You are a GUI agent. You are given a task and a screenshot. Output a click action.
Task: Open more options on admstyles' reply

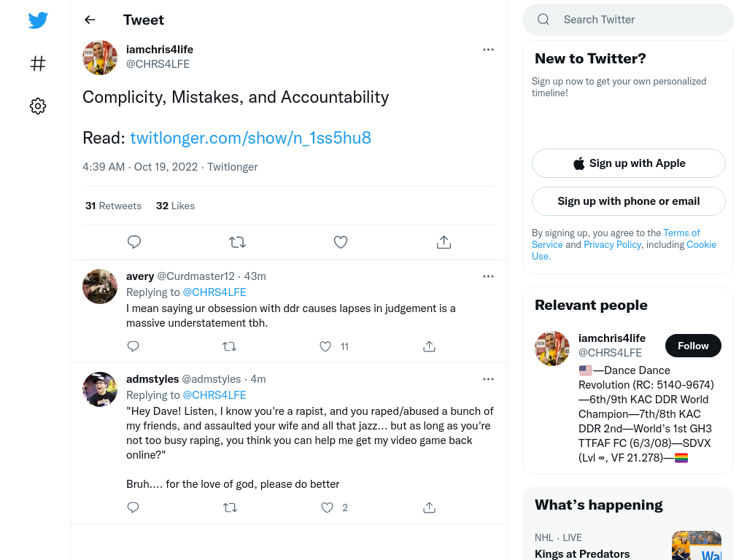click(488, 379)
